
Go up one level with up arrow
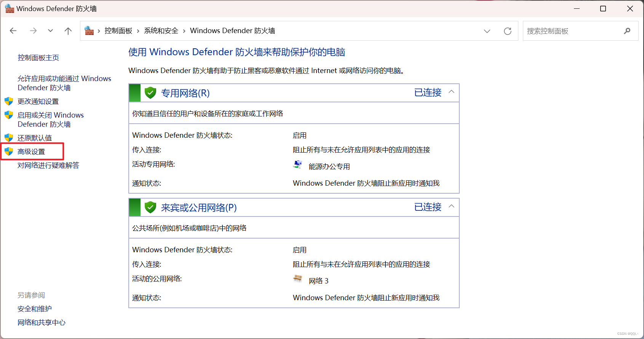[x=68, y=31]
